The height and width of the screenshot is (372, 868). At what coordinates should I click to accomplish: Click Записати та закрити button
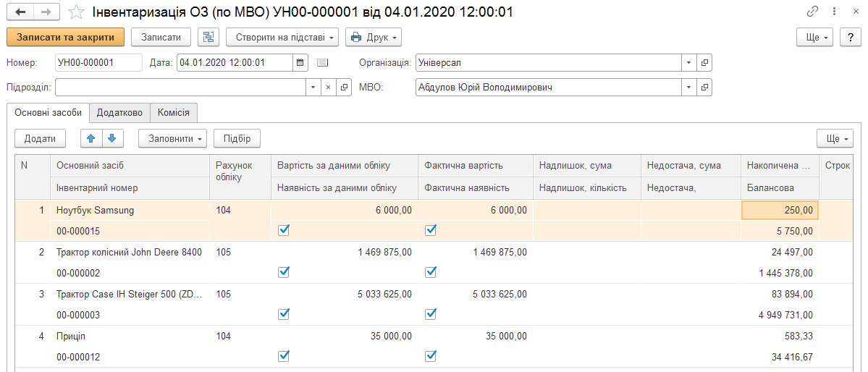click(66, 37)
